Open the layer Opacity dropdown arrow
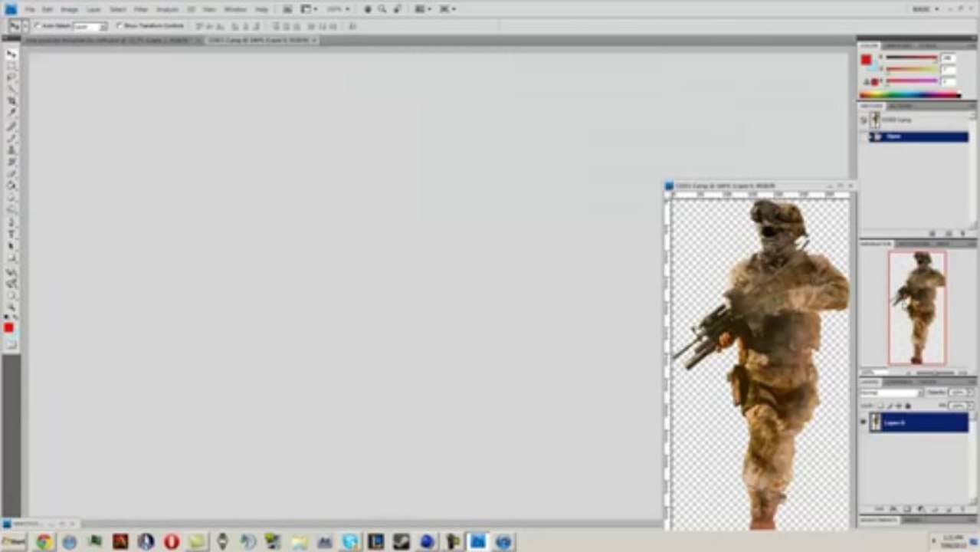 pyautogui.click(x=971, y=393)
